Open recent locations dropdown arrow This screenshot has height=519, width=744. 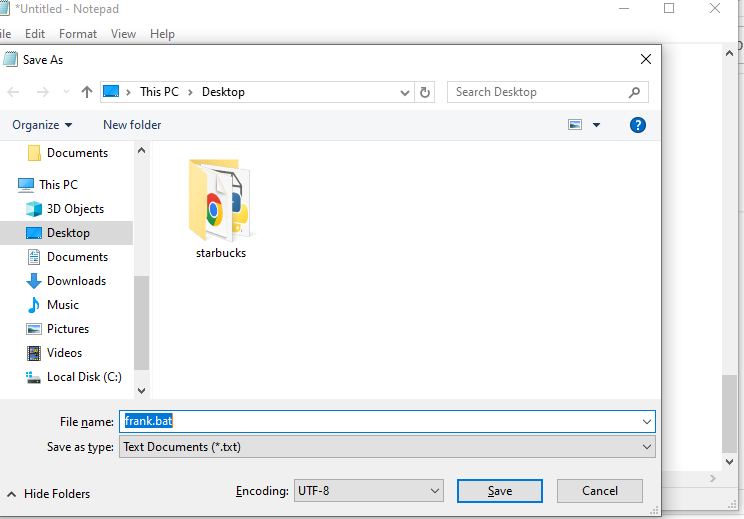(x=66, y=92)
